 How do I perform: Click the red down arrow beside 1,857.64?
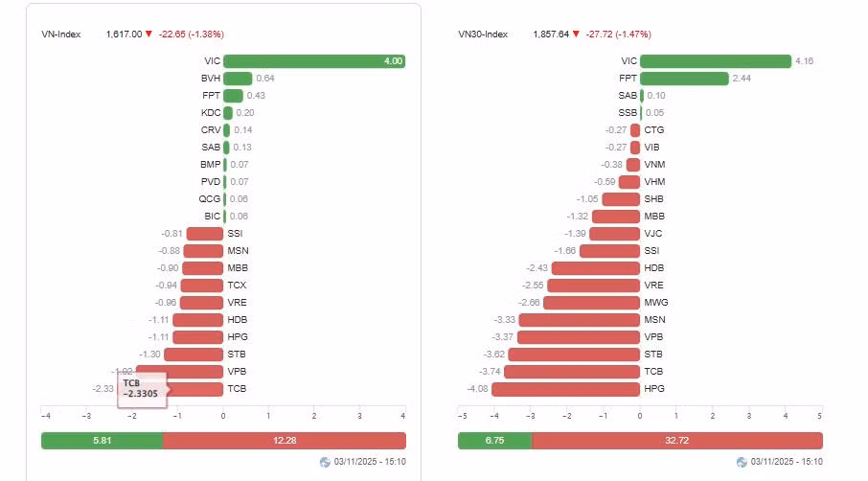click(576, 34)
